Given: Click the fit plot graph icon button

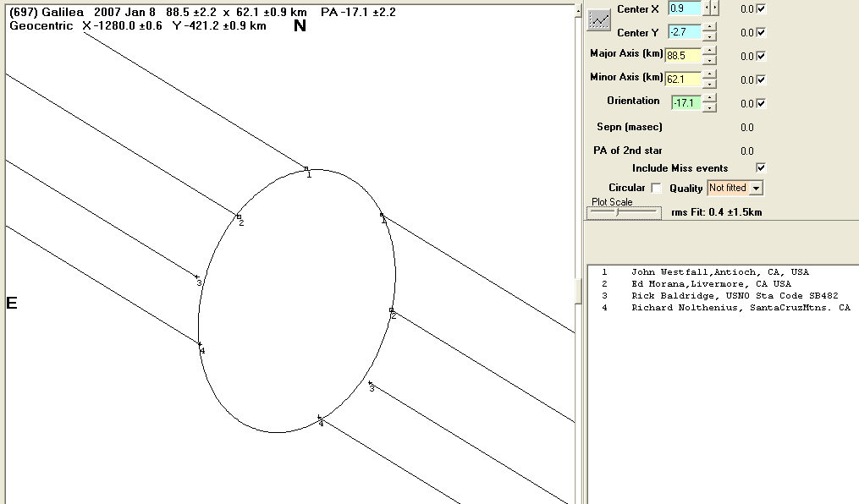Looking at the screenshot, I should point(599,20).
